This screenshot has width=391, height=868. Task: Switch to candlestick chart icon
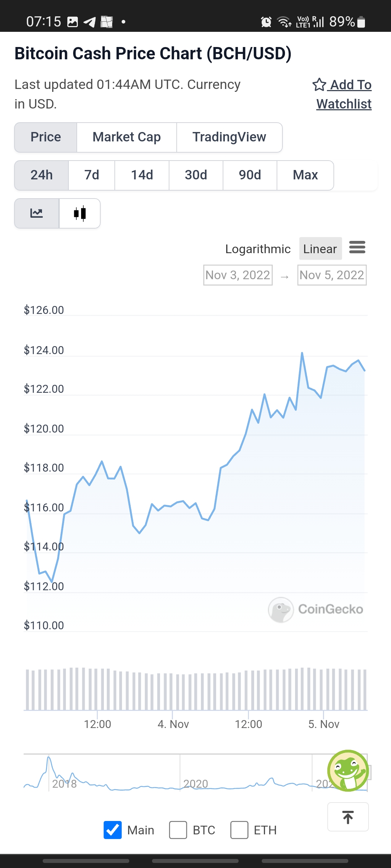tap(80, 213)
